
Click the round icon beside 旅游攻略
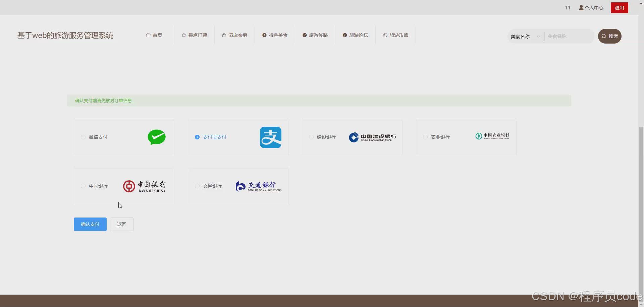(385, 35)
